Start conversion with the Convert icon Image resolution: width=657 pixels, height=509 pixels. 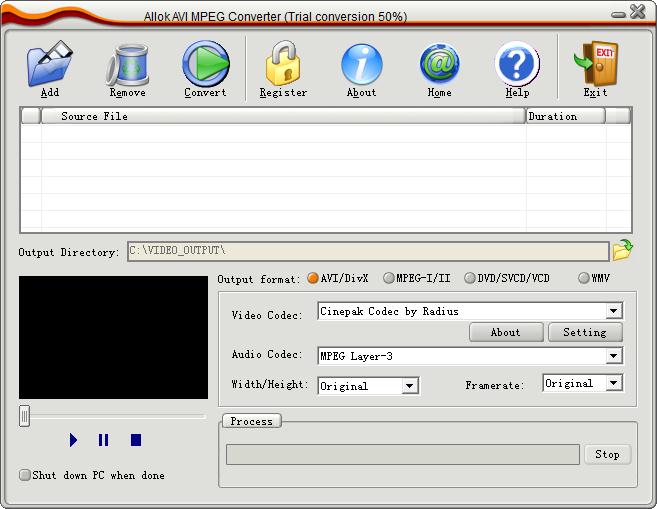[x=205, y=64]
